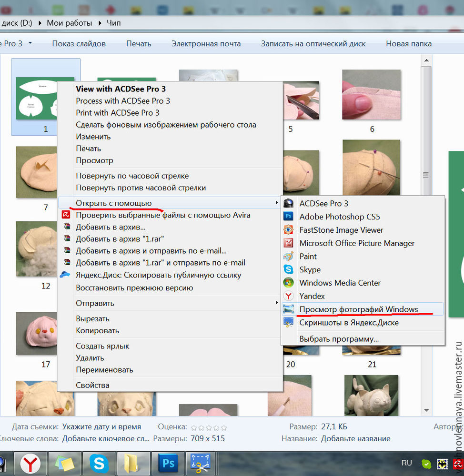The width and height of the screenshot is (464, 476).
Task: Click the ACDSee Pro 3 icon in submenu
Action: click(288, 203)
